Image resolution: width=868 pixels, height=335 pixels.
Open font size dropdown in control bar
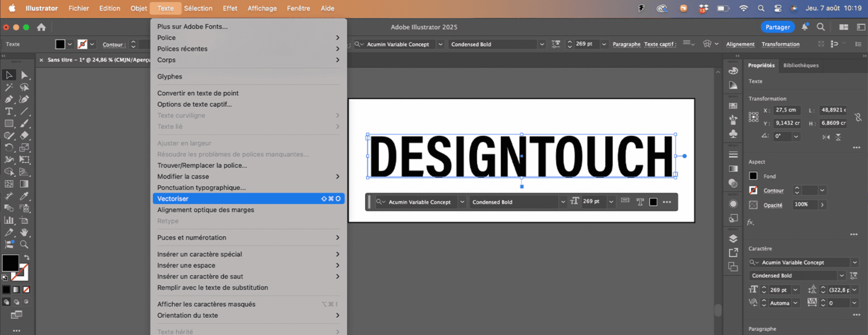pyautogui.click(x=604, y=44)
